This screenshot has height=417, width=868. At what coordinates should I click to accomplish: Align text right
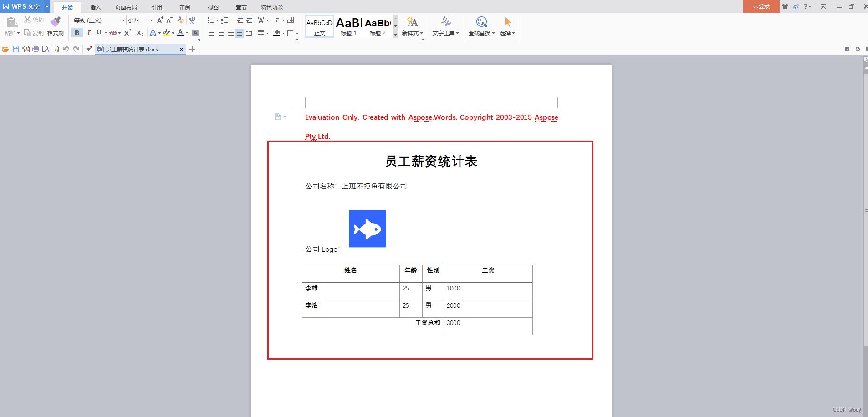(231, 33)
